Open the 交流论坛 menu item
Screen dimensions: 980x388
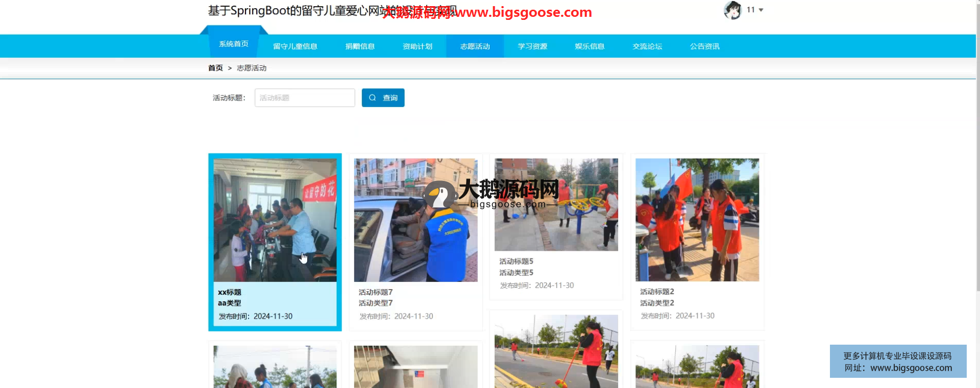647,46
